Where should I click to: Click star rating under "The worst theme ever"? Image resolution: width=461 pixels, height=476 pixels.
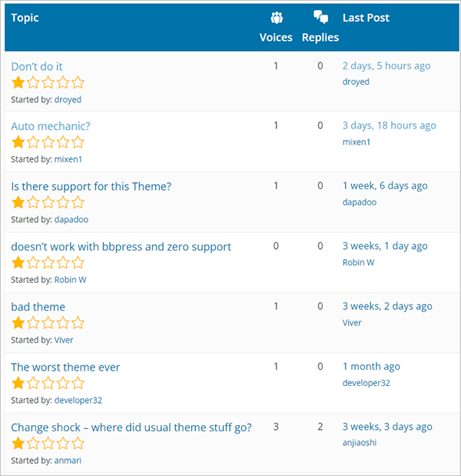tap(48, 383)
